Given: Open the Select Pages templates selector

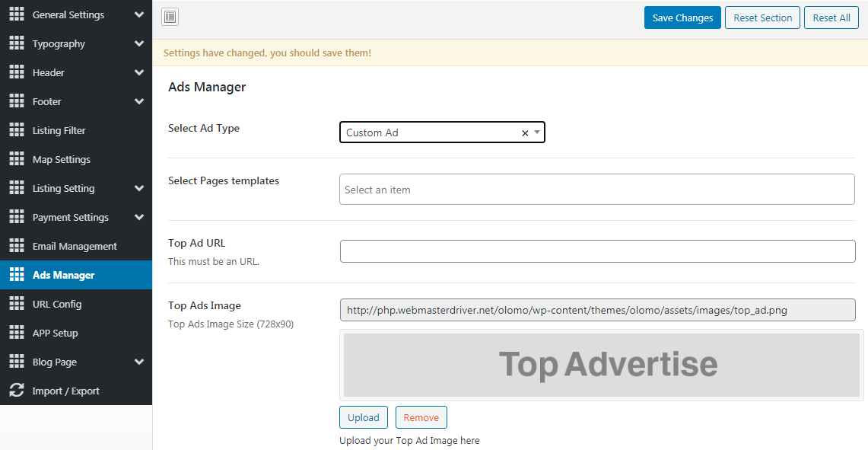Looking at the screenshot, I should coord(596,190).
